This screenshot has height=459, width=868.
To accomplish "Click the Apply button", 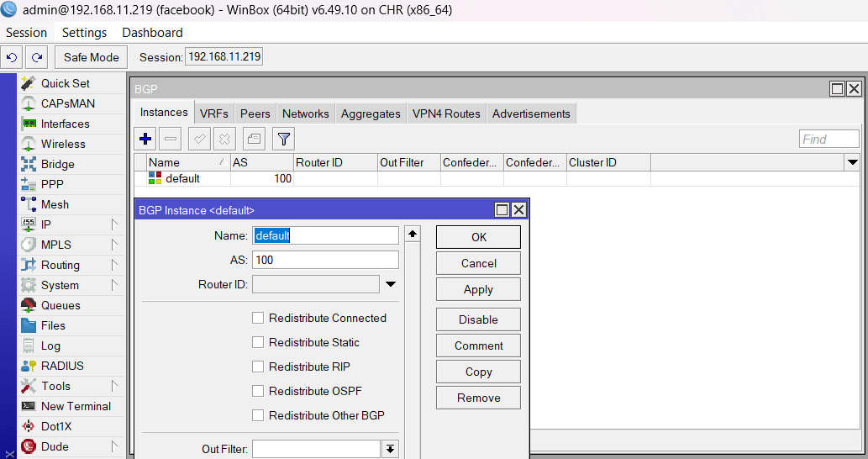I will pos(478,289).
